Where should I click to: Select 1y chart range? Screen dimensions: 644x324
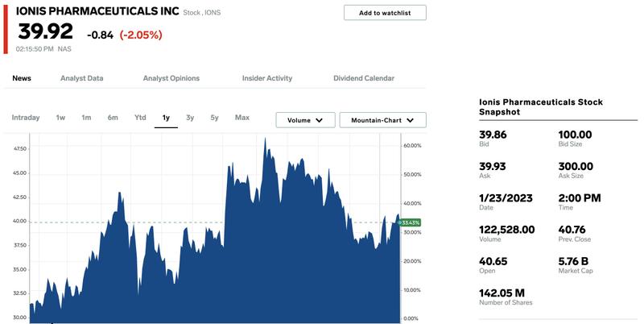tap(166, 118)
